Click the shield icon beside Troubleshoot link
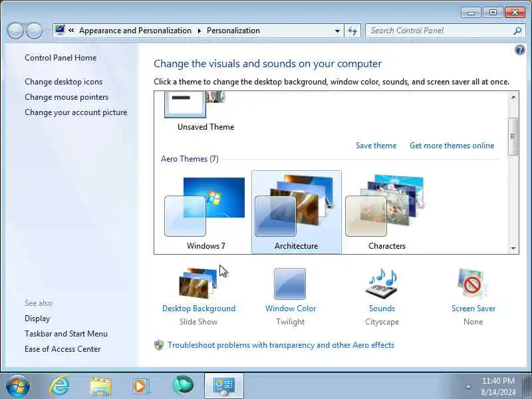This screenshot has width=532, height=399. 159,345
